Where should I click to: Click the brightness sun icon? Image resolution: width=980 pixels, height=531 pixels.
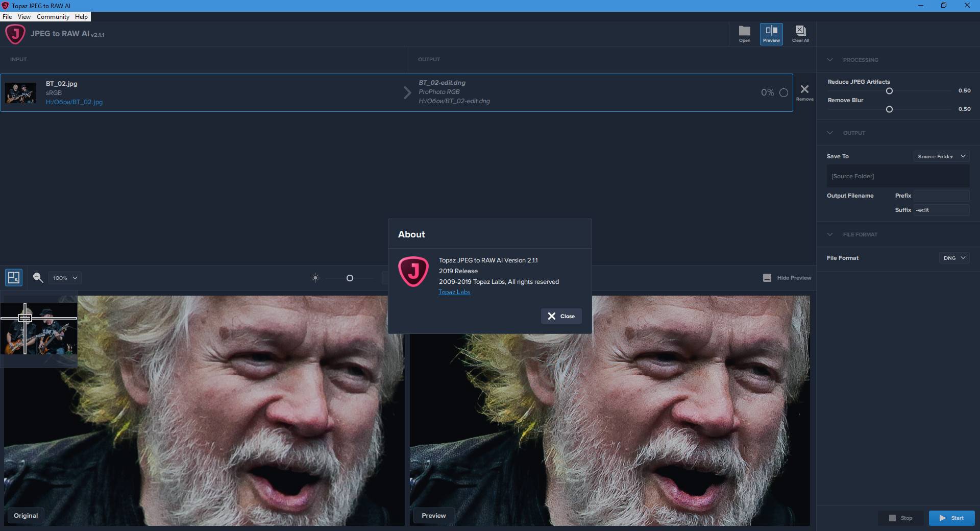point(315,278)
